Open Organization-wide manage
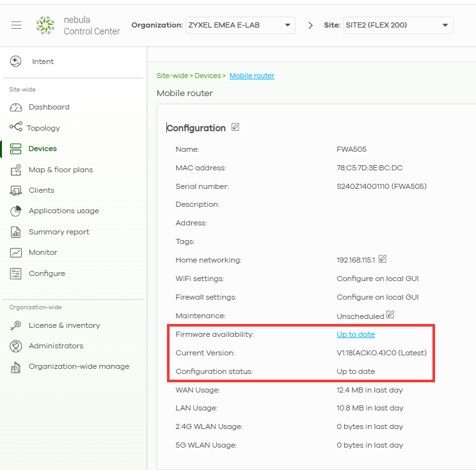Viewport: 476px width, 470px height. point(79,366)
